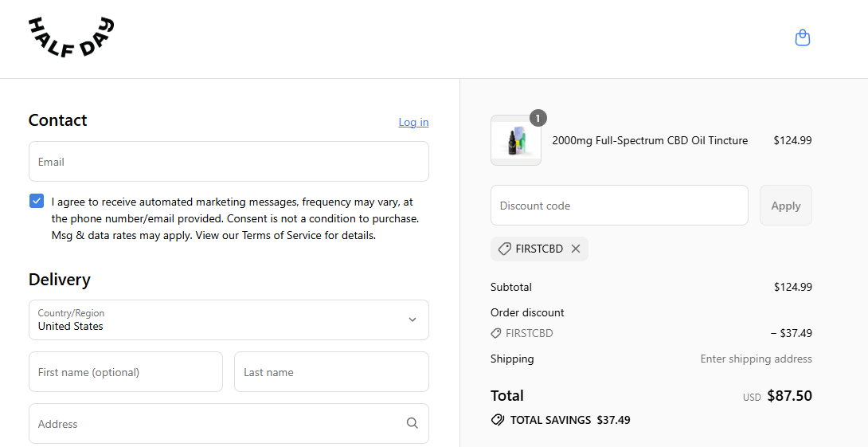
Task: Click the tag icon in FIRSTCBD chip
Action: coord(504,249)
